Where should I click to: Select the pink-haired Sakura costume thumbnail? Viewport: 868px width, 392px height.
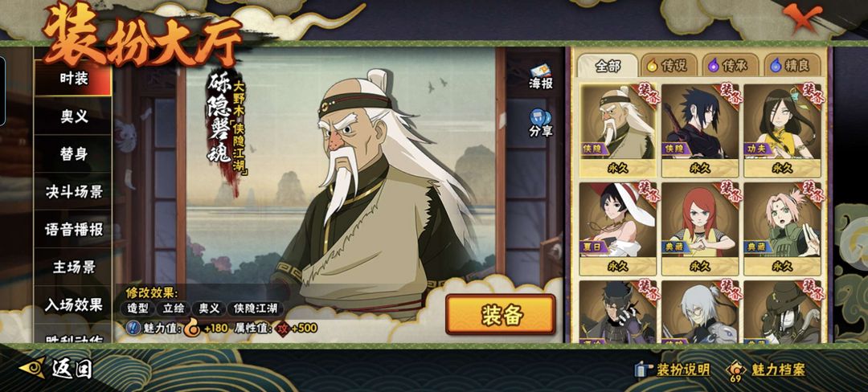[x=782, y=228]
